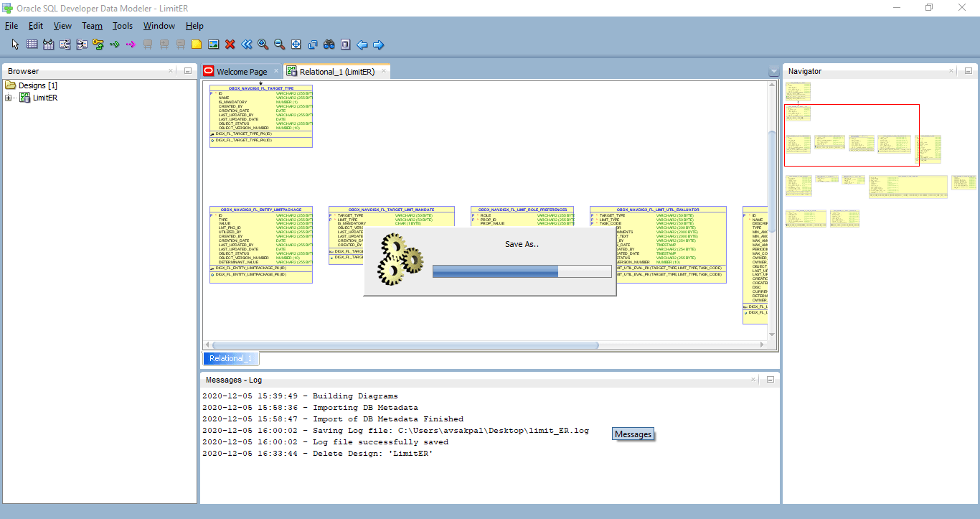980x519 pixels.
Task: Expand the LimitER design tree node
Action: click(x=9, y=98)
